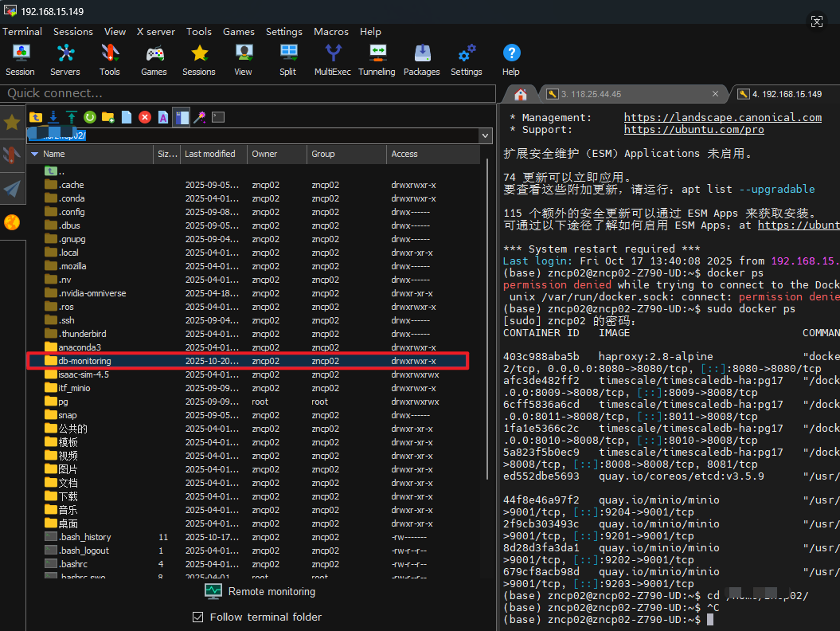Screen dimensions: 840x631
Task: Open the Settings menu
Action: (284, 32)
